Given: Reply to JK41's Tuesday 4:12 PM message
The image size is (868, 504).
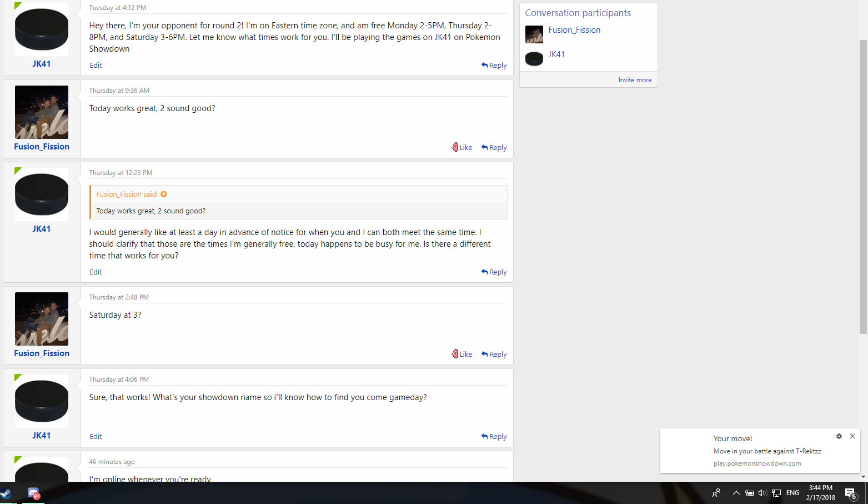Looking at the screenshot, I should click(494, 65).
